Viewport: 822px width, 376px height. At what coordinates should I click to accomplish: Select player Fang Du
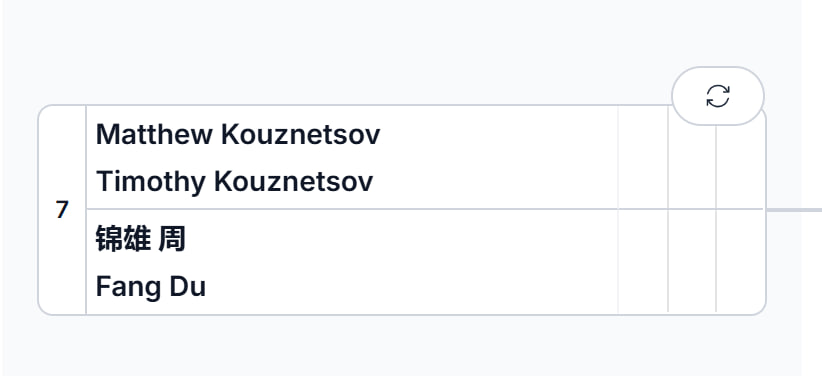pyautogui.click(x=150, y=287)
